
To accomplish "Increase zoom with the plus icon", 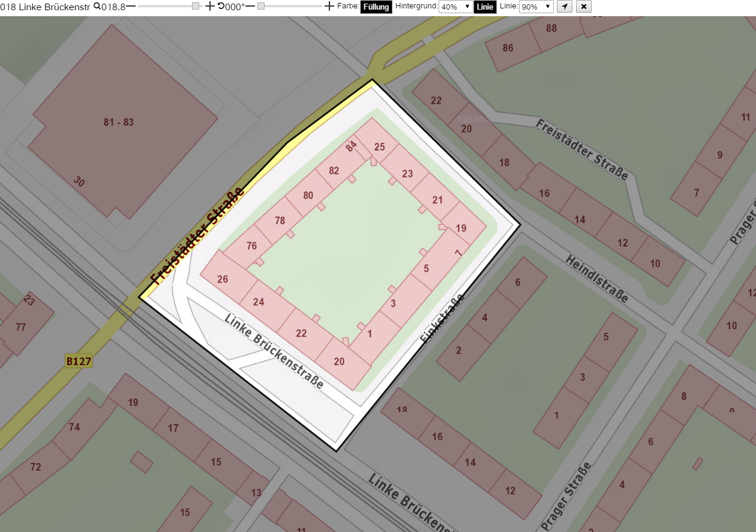I will coord(209,7).
